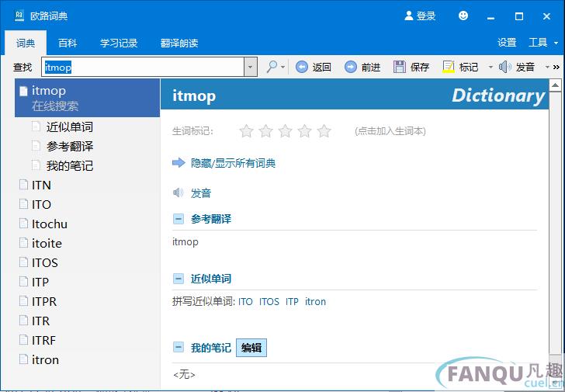Collapse the 近似单词 section
The width and height of the screenshot is (565, 392).
pyautogui.click(x=179, y=279)
